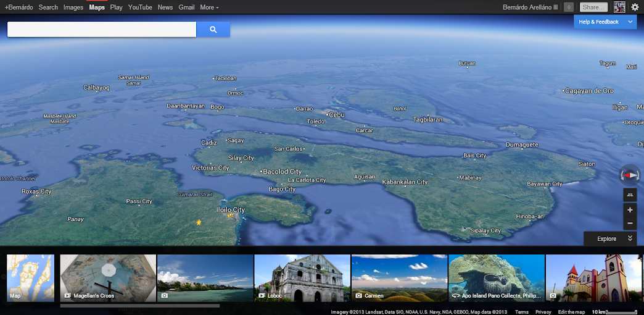Open the Privacy link
The image size is (644, 315).
543,312
